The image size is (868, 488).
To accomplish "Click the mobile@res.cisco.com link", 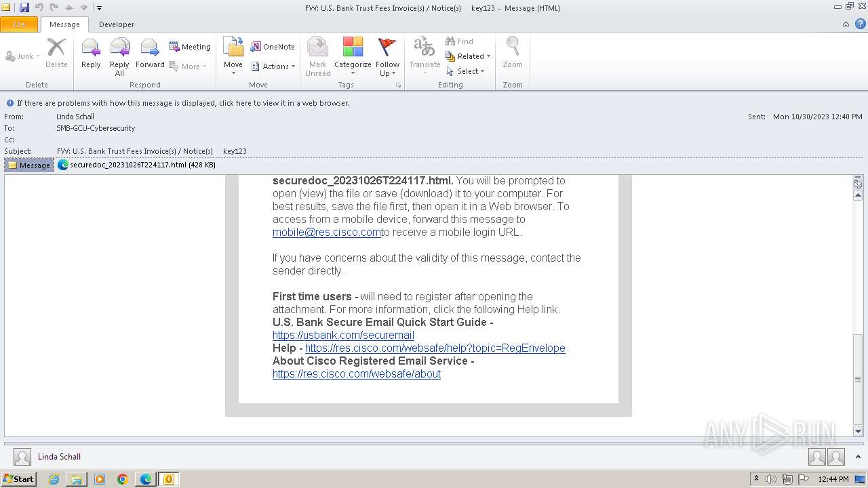I will [x=327, y=232].
